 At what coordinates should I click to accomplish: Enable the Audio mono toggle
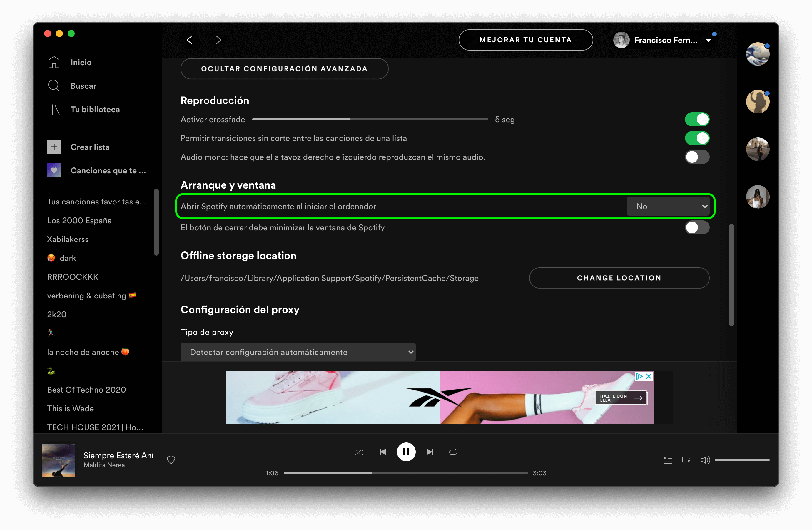(x=697, y=157)
